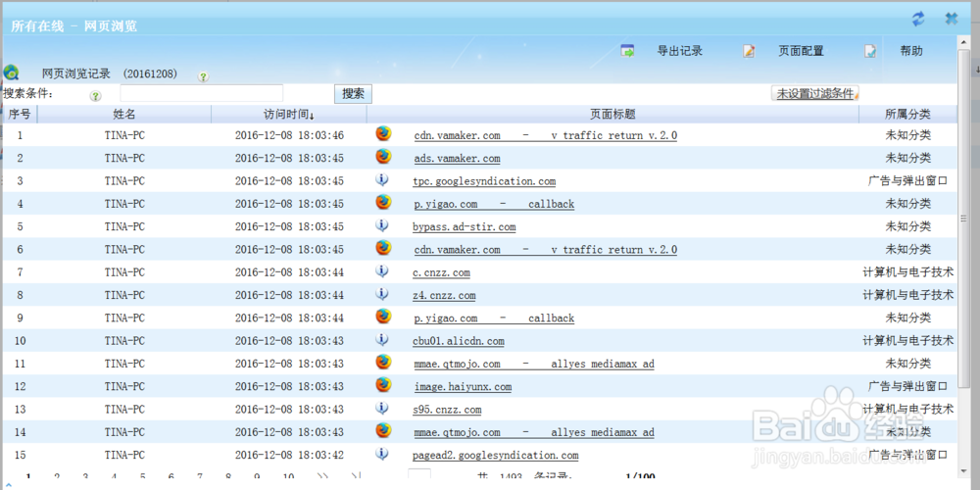Screen dimensions: 980x490
Task: Open the c.cnzz.com link
Action: [x=441, y=272]
